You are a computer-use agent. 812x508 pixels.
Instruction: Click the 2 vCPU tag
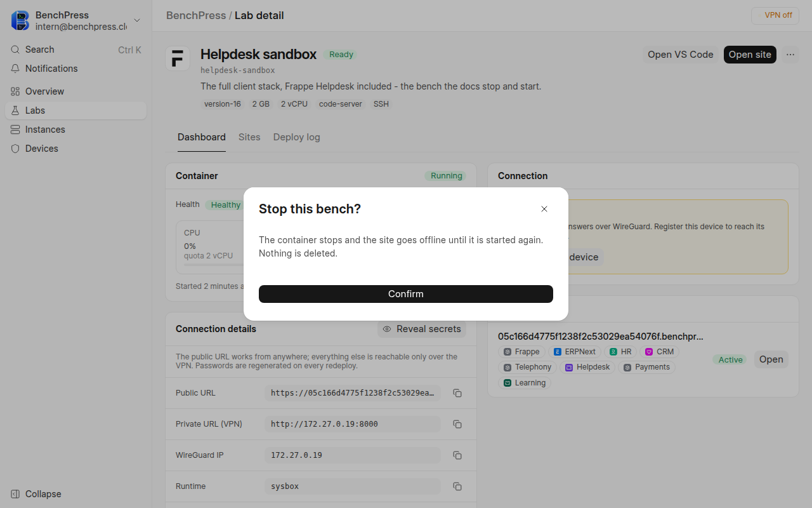pos(294,104)
